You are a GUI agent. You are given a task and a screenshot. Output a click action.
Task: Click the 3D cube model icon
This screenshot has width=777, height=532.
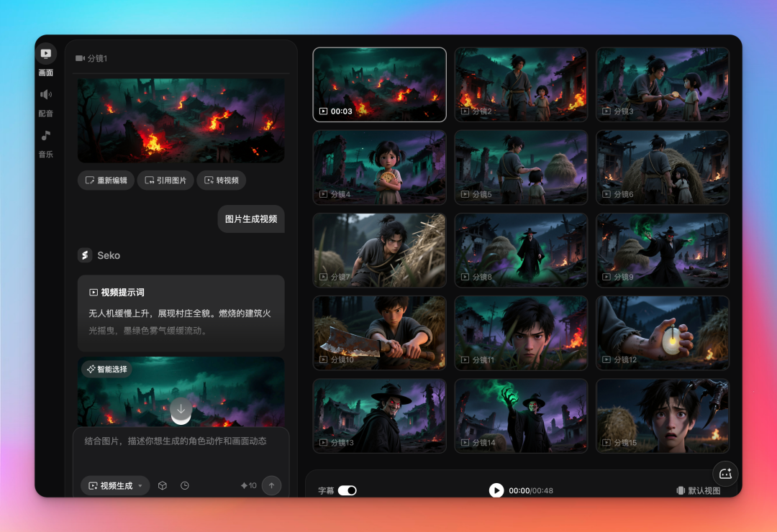[x=163, y=486]
